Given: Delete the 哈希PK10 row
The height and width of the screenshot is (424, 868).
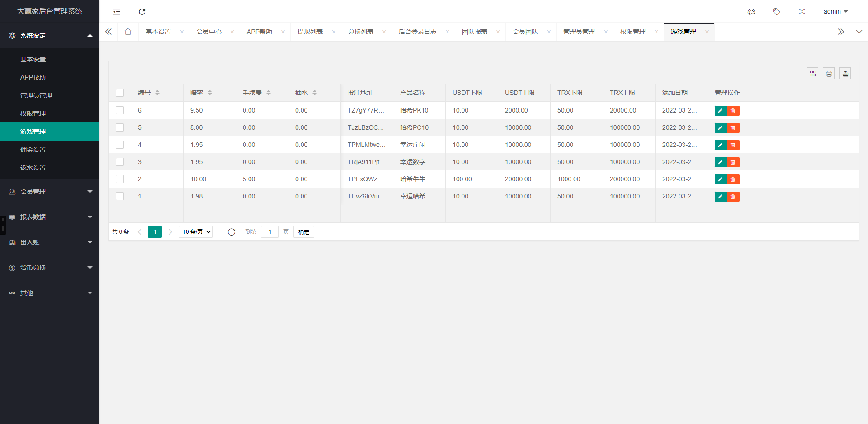Looking at the screenshot, I should click(733, 111).
